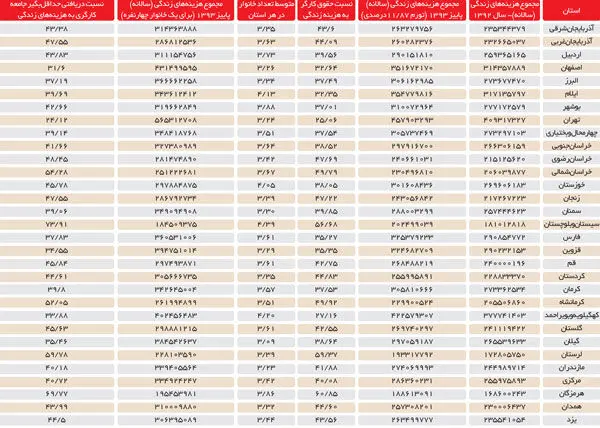The height and width of the screenshot is (428, 600).
Task: Click the 'بوشهر' row label
Action: (571, 107)
